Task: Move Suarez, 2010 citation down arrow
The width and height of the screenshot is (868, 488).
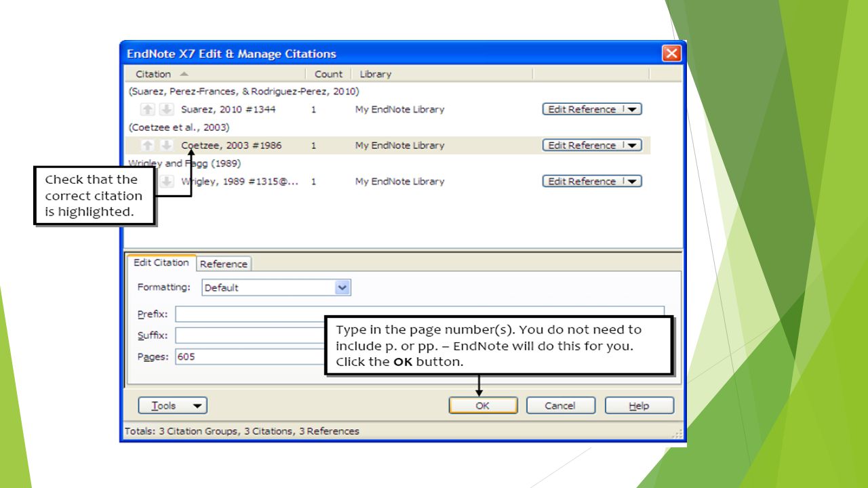Action: pos(167,109)
